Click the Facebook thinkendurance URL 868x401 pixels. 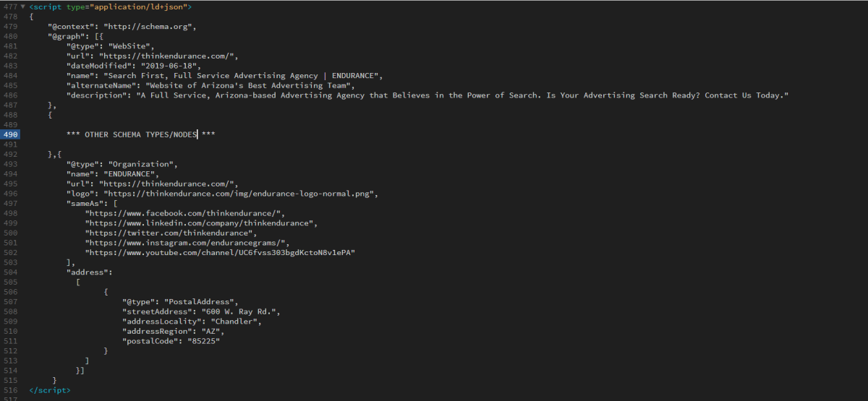(185, 213)
